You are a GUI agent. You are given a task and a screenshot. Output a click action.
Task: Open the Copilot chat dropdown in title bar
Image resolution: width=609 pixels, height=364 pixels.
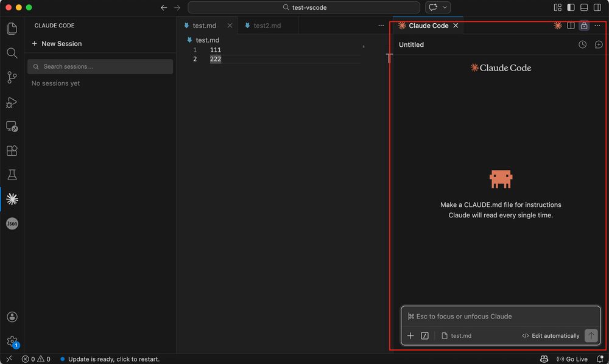point(438,7)
